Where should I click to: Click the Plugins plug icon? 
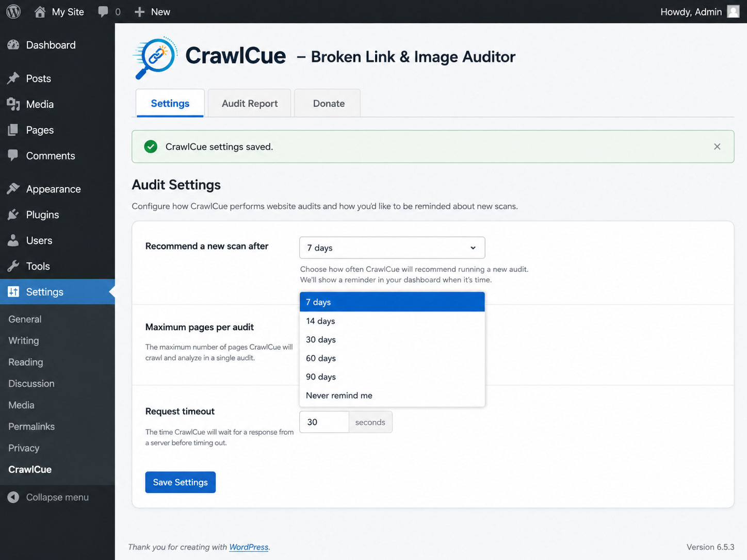13,215
